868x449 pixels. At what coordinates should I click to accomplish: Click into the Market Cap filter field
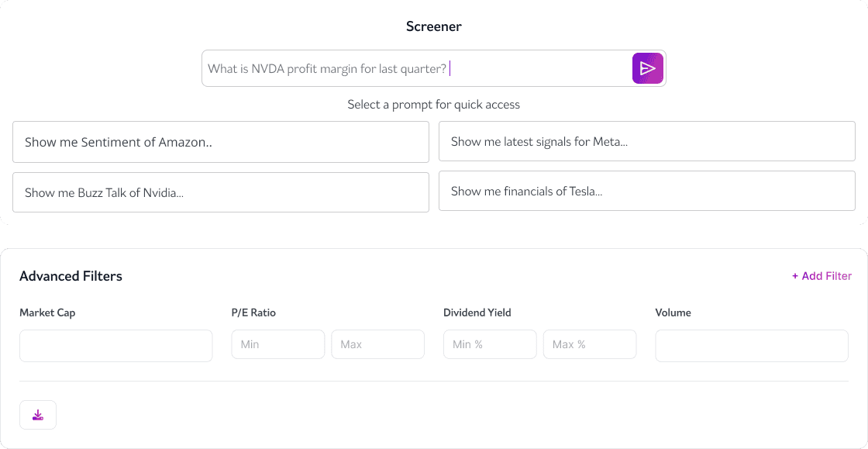click(115, 346)
